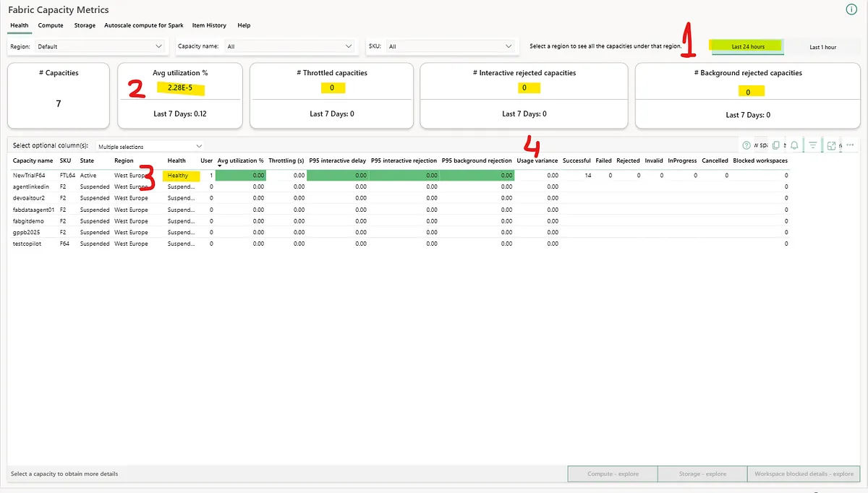
Task: Click the # Capacities card showing 7
Action: (x=59, y=95)
